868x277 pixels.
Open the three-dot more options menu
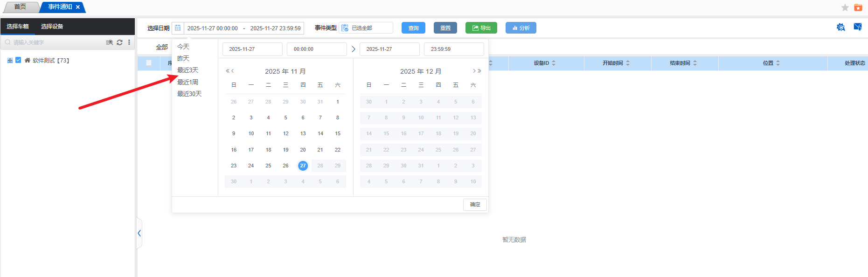click(129, 42)
